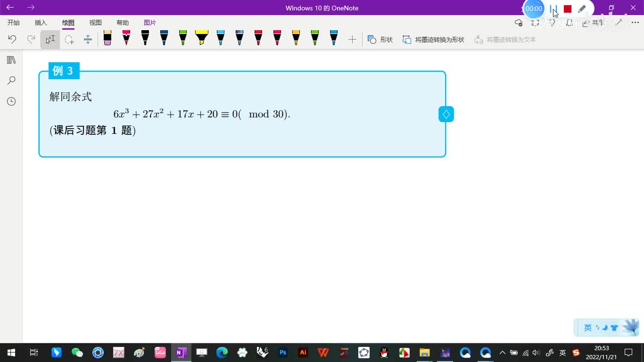The image size is (644, 362).
Task: Switch to the 绘图 Draw tab
Action: click(68, 23)
